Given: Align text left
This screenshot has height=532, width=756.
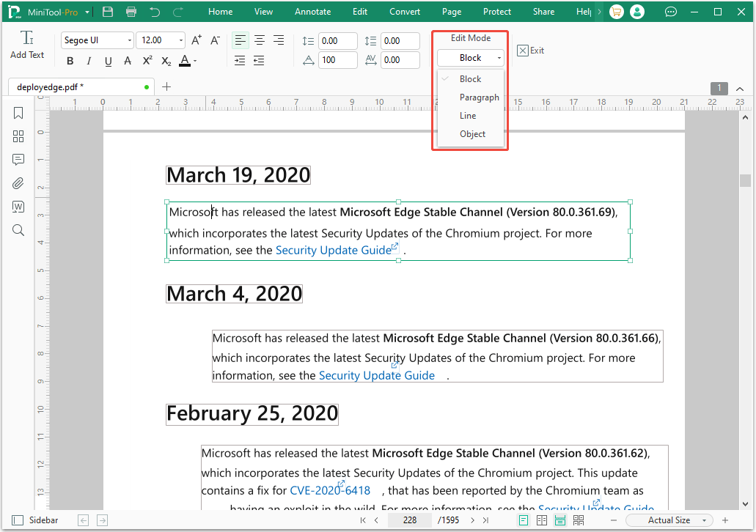Looking at the screenshot, I should coord(240,40).
